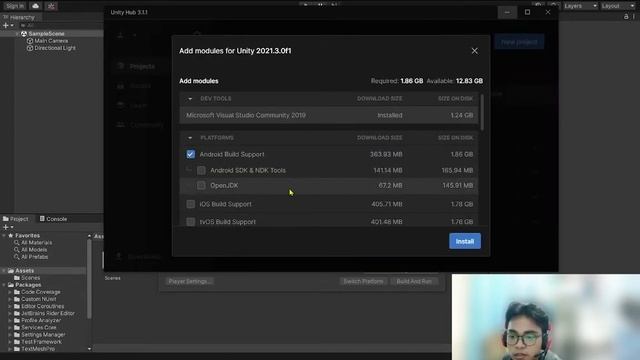Collapse the PLATFORMS section
Image resolution: width=640 pixels, height=360 pixels.
190,138
